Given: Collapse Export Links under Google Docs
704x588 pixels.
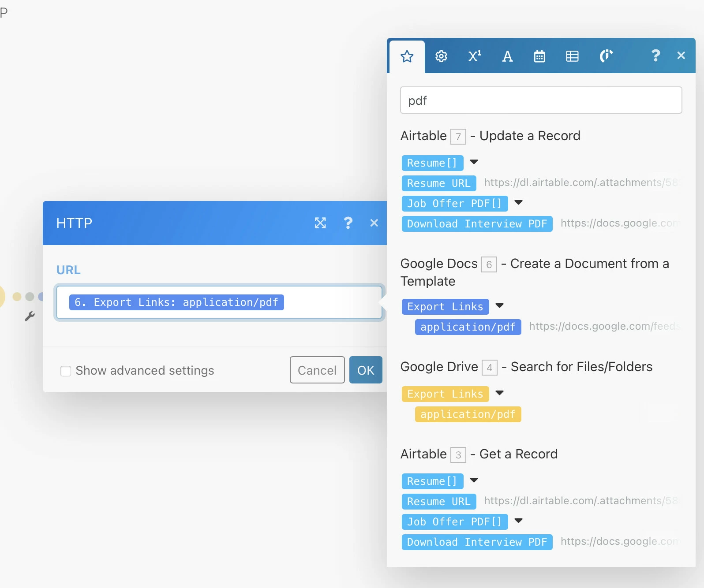Looking at the screenshot, I should [x=500, y=306].
